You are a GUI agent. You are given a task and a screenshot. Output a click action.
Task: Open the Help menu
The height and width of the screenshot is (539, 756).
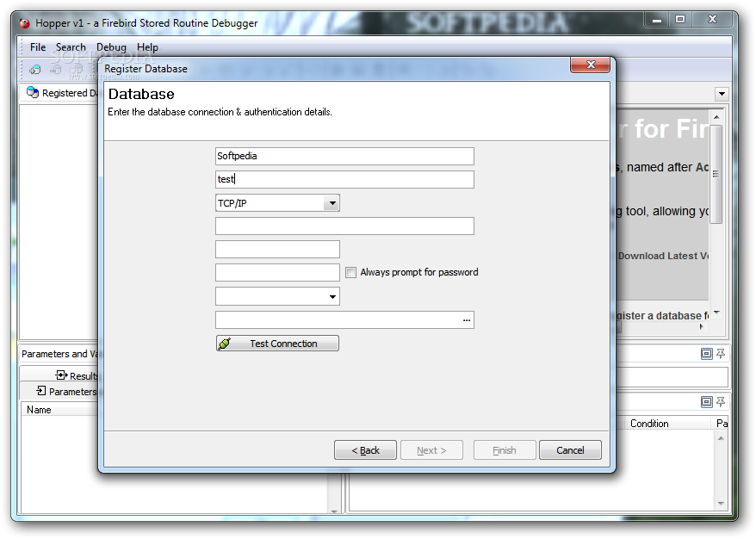147,47
